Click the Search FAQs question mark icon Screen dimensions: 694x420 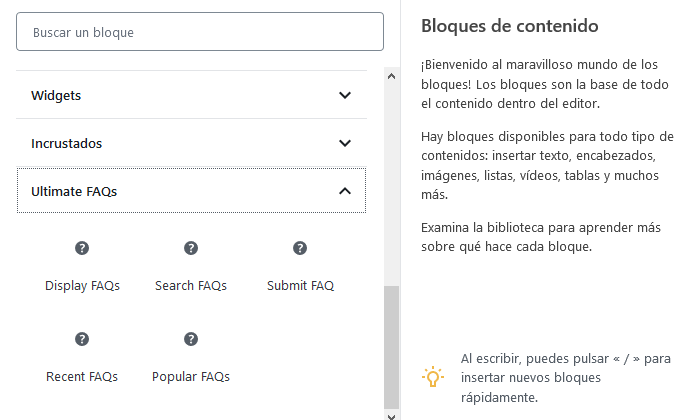point(191,248)
